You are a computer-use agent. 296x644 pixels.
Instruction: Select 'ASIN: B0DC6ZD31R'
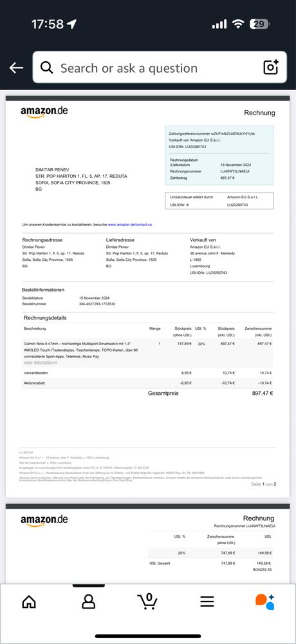[41, 363]
